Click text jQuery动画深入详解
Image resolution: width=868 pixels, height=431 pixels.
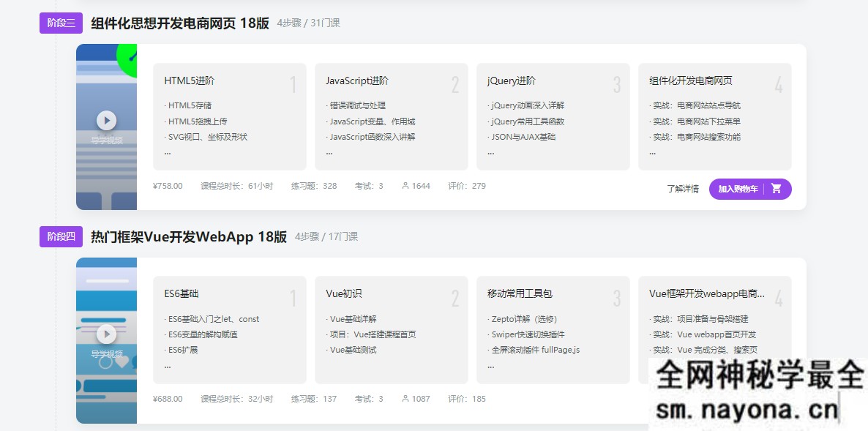[x=528, y=105]
